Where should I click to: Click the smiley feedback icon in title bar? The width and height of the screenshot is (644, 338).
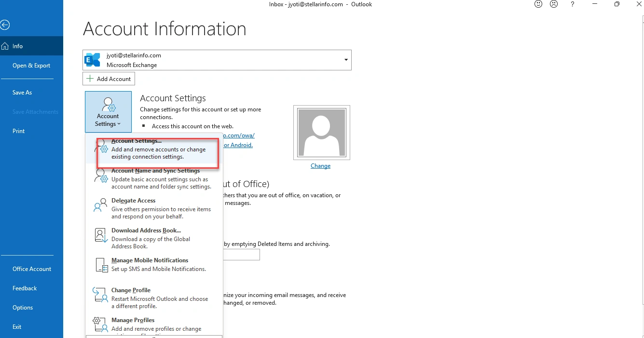click(538, 4)
